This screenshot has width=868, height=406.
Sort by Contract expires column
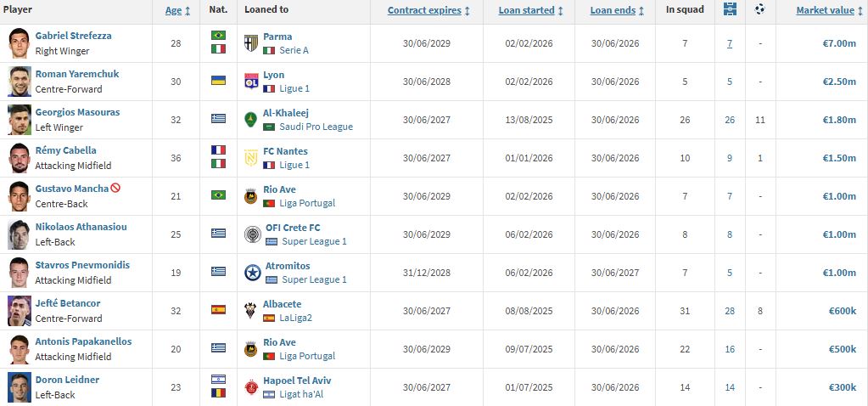[428, 10]
